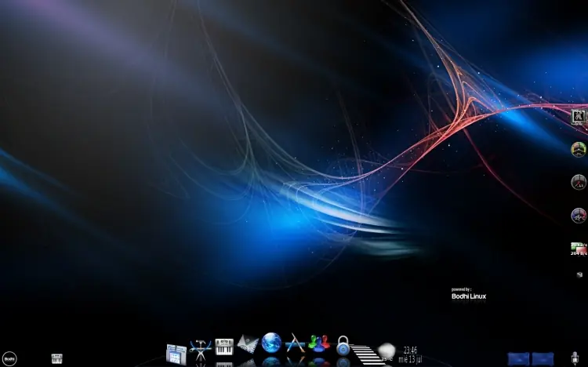Viewport: 588px width, 367px height.
Task: Click the 23:46 clock gadget
Action: click(x=410, y=354)
